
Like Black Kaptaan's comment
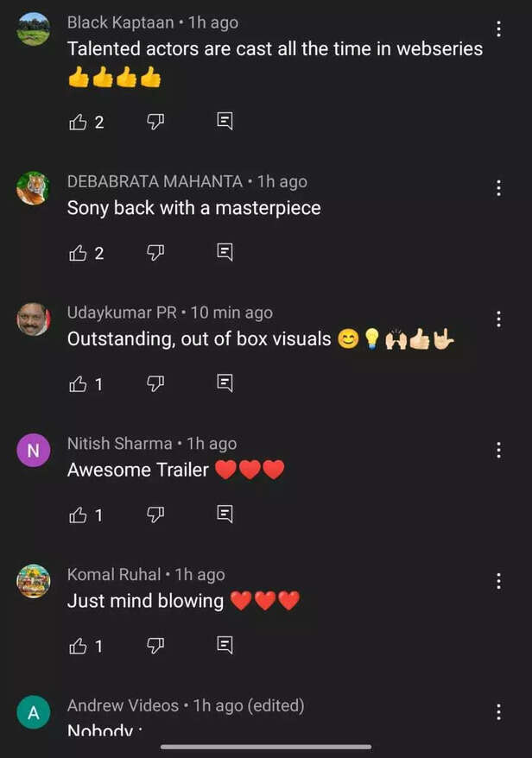point(79,122)
